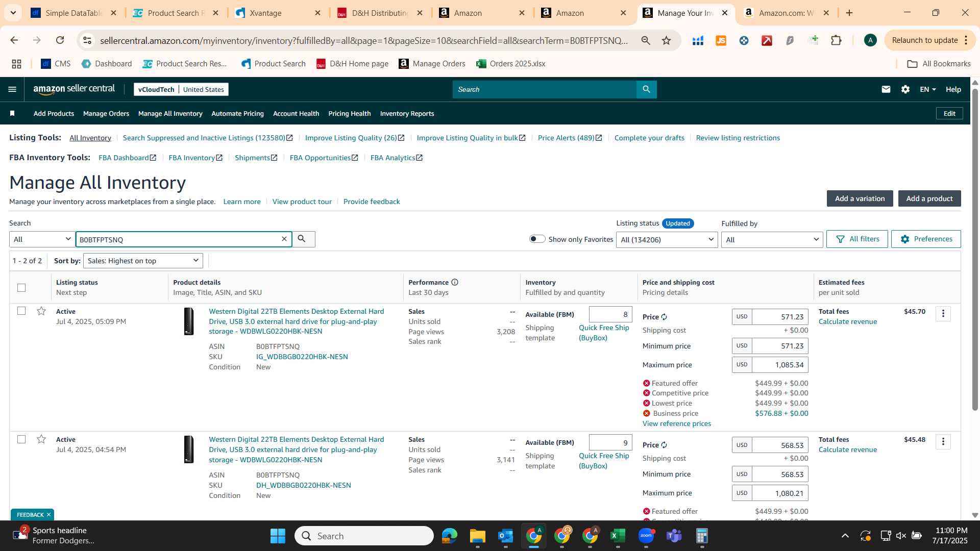The image size is (980, 551).
Task: Select the DH_WDBBGB0220HBK-NESN listing checkbox
Action: [21, 439]
